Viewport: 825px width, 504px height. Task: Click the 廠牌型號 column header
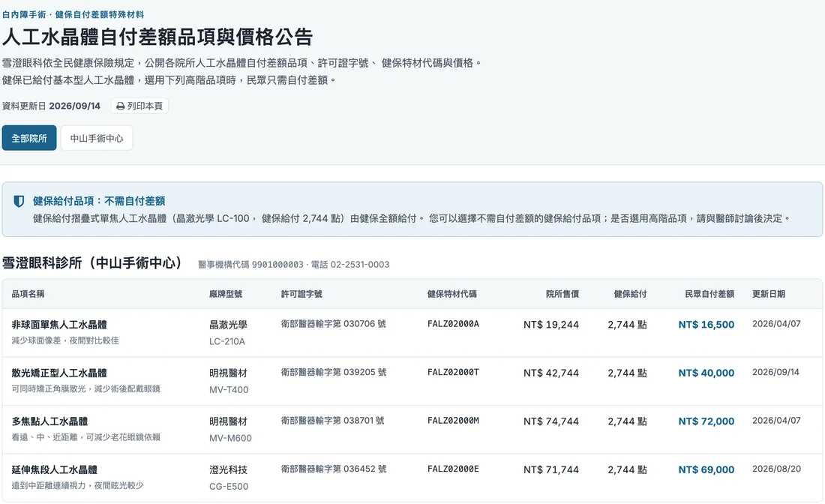(226, 293)
